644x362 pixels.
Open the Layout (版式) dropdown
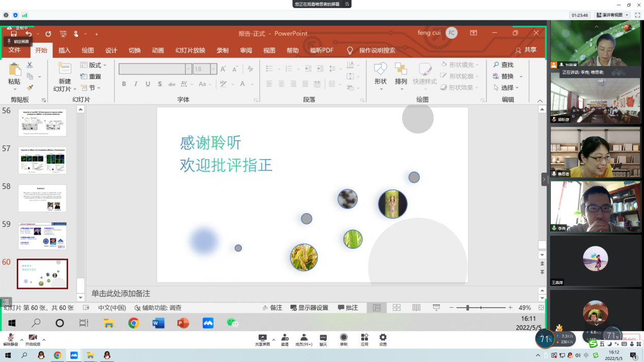[x=94, y=65]
